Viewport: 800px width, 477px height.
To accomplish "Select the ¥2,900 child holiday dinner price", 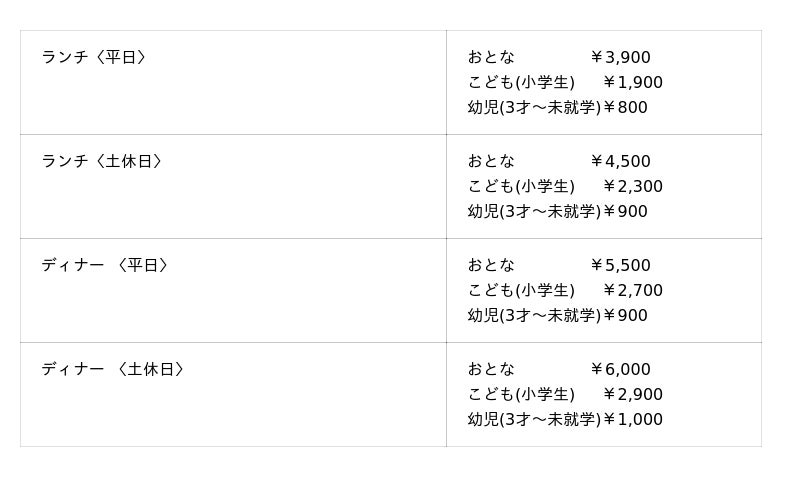I will (x=633, y=395).
